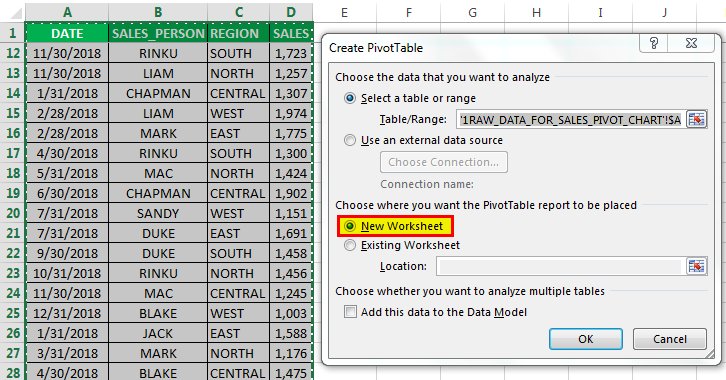Select column C header

(x=238, y=12)
